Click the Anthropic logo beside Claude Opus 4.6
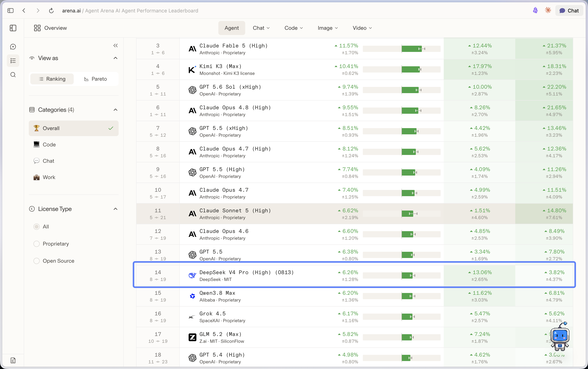 192,234
